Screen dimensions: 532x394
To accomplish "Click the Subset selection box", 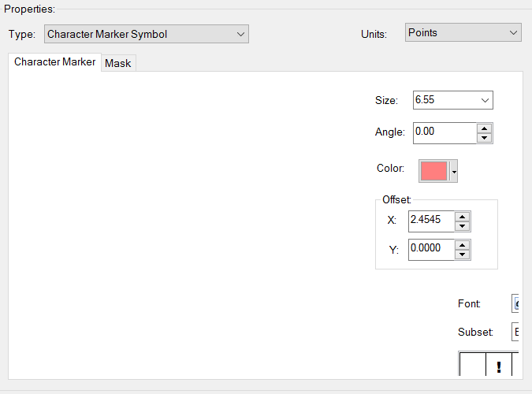I will click(x=516, y=332).
